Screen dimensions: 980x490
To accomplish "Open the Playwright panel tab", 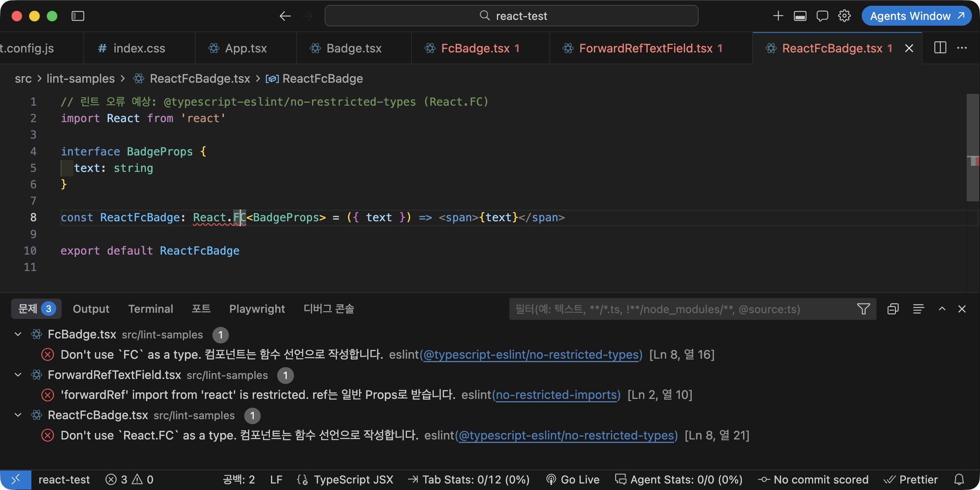I will point(257,309).
